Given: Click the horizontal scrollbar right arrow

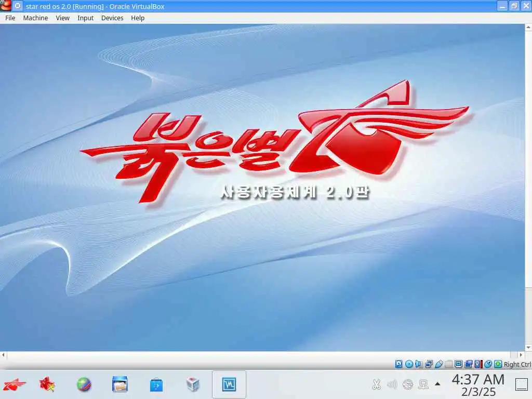Looking at the screenshot, I should tap(521, 355).
